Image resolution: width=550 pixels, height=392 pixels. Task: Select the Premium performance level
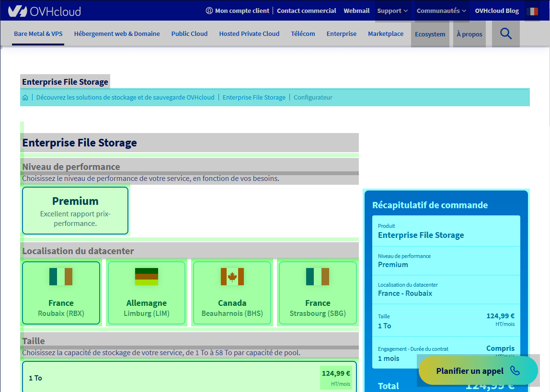[75, 211]
